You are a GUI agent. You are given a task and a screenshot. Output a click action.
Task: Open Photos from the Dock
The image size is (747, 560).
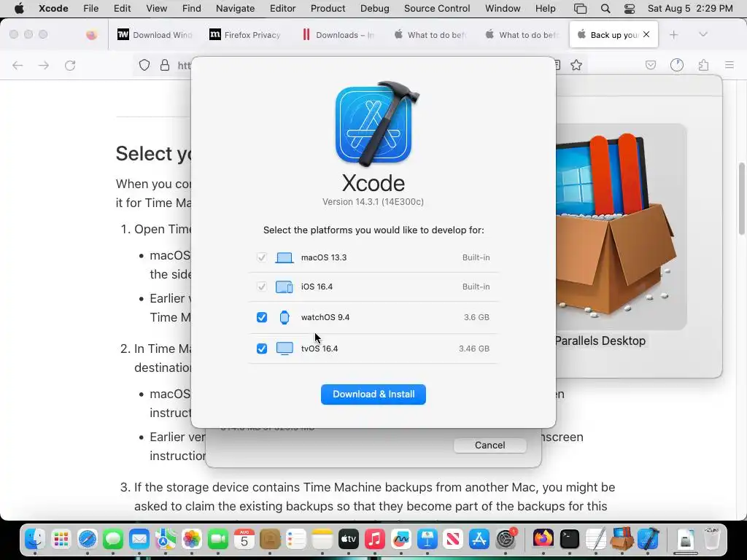pyautogui.click(x=192, y=539)
